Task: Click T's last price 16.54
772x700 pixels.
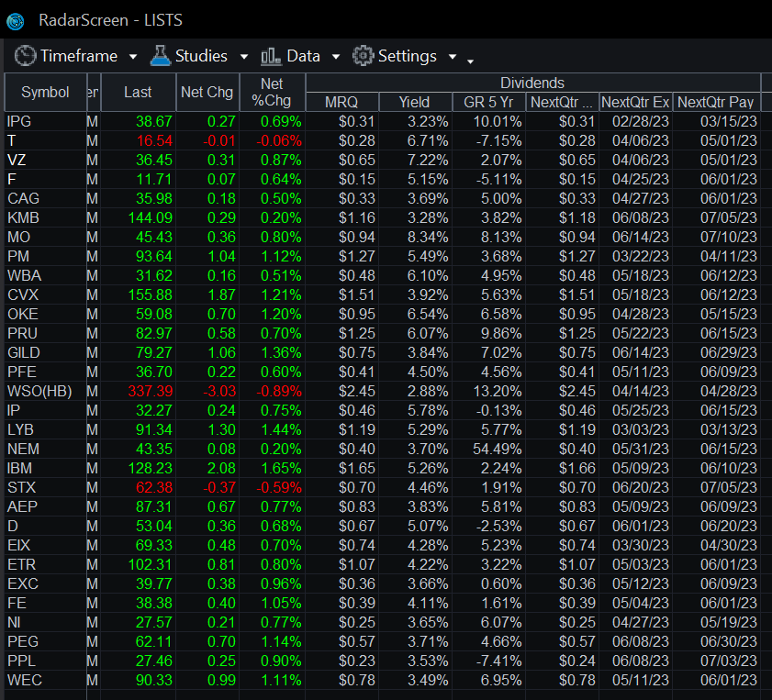Action: 154,140
